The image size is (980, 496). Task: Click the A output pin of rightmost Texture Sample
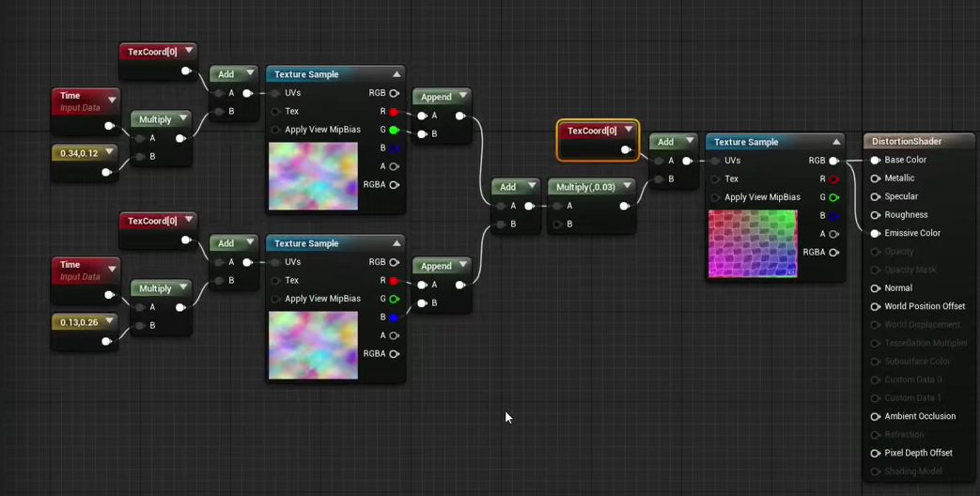(833, 234)
